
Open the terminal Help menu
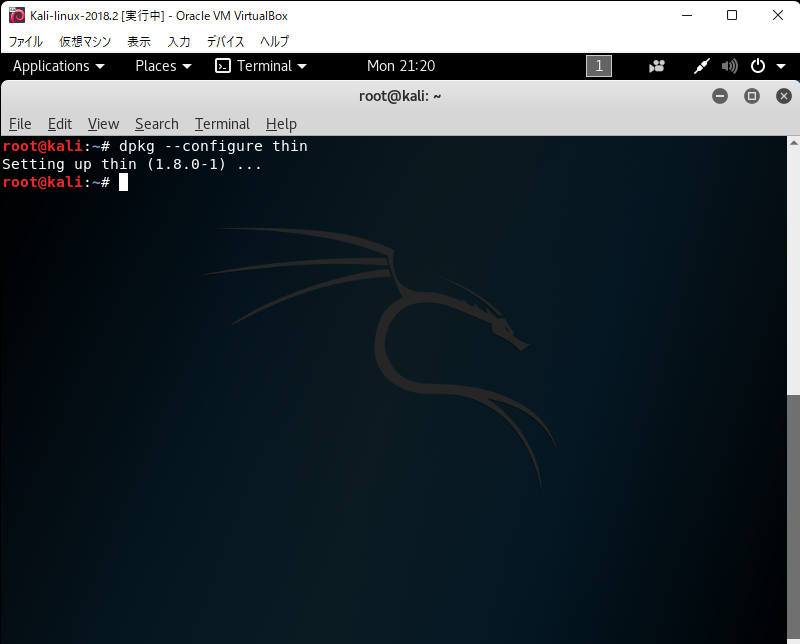281,124
